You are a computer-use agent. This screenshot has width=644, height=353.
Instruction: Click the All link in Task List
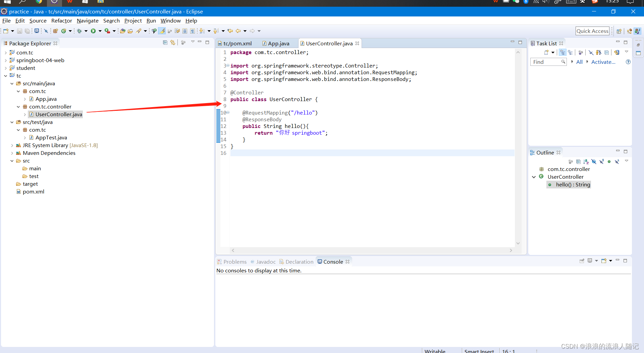point(579,62)
